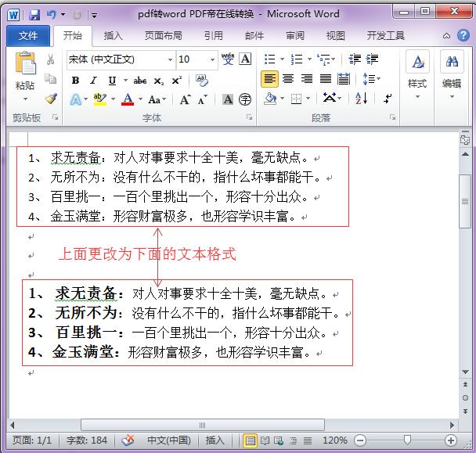The width and height of the screenshot is (476, 453).
Task: Click the 中文(中国) language indicator
Action: tap(169, 440)
